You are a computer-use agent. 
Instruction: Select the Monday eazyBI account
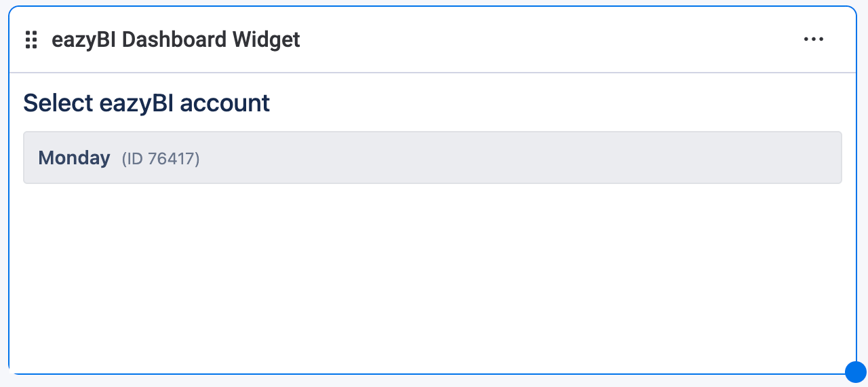(x=432, y=158)
